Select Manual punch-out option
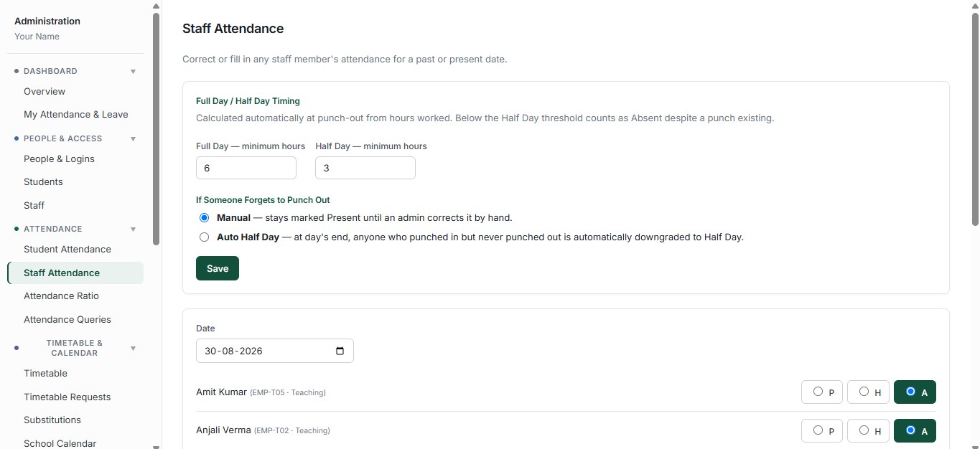 205,217
